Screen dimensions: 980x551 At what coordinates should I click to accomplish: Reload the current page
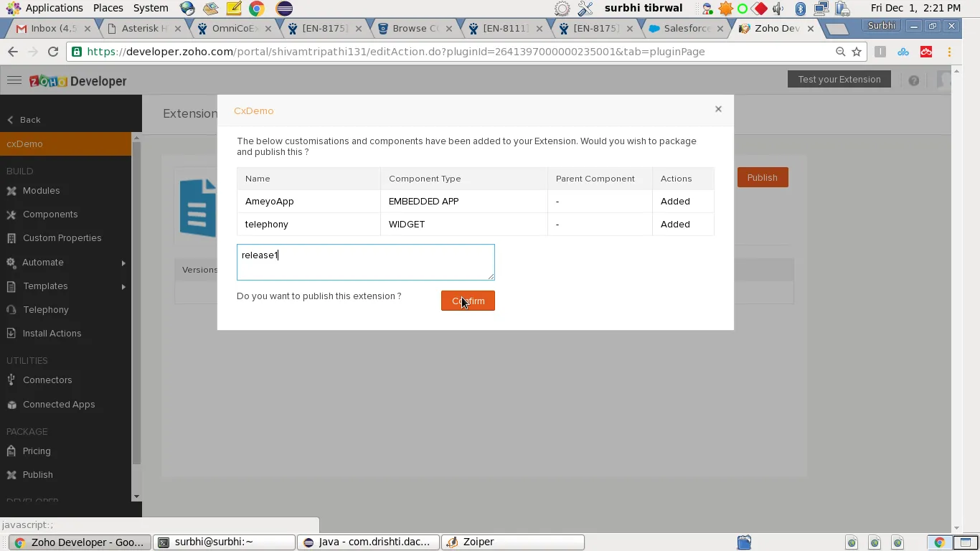pyautogui.click(x=52, y=52)
